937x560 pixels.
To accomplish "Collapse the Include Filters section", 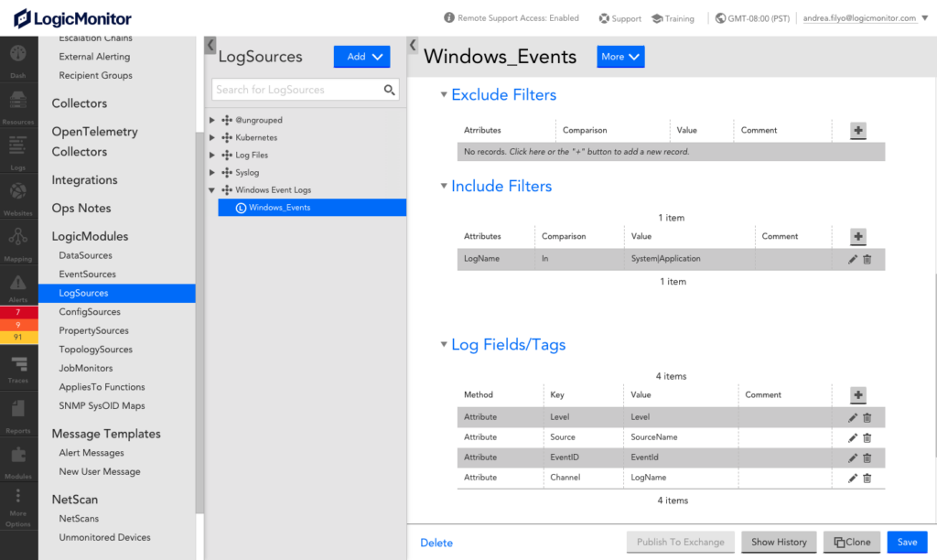I will pos(444,186).
